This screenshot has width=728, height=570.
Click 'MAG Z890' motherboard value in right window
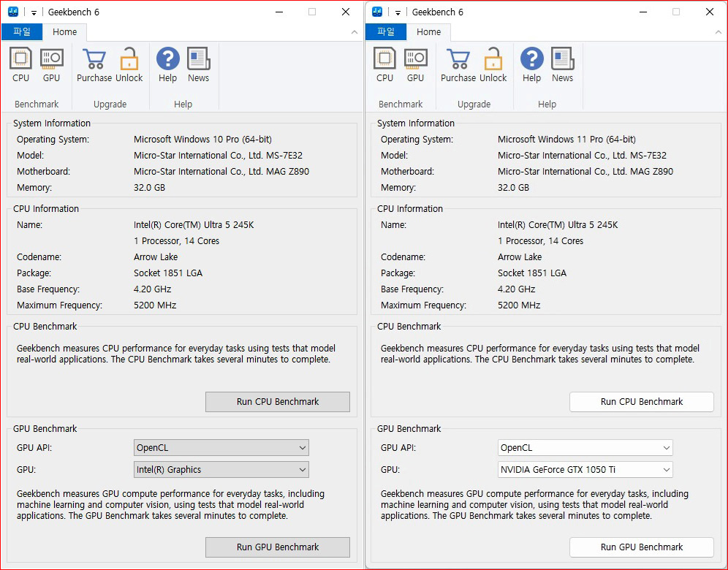651,171
